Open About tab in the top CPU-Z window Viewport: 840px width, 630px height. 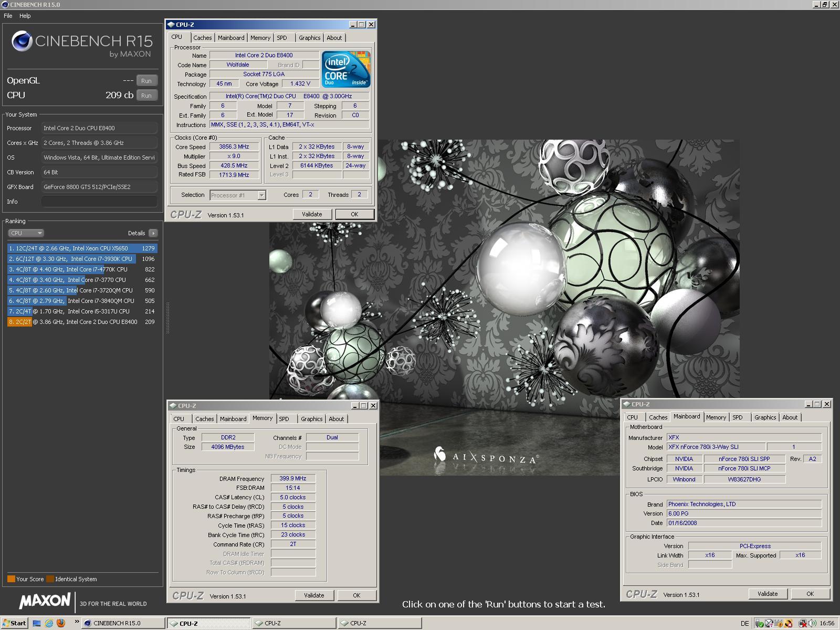coord(334,38)
